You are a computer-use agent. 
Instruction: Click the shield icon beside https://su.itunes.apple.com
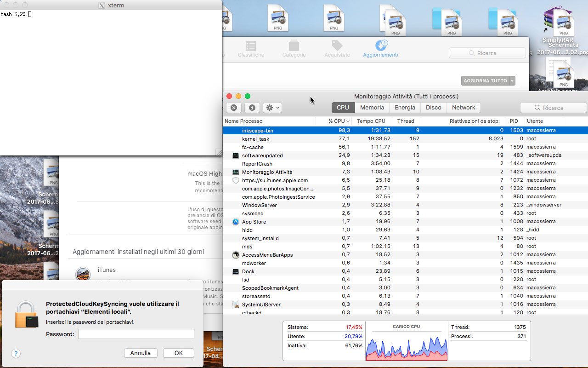pyautogui.click(x=236, y=180)
